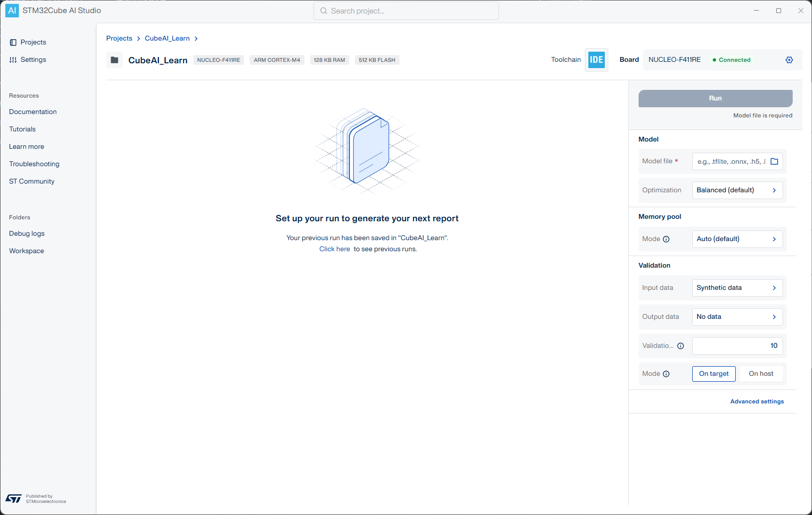Open Settings in the sidebar

click(33, 60)
